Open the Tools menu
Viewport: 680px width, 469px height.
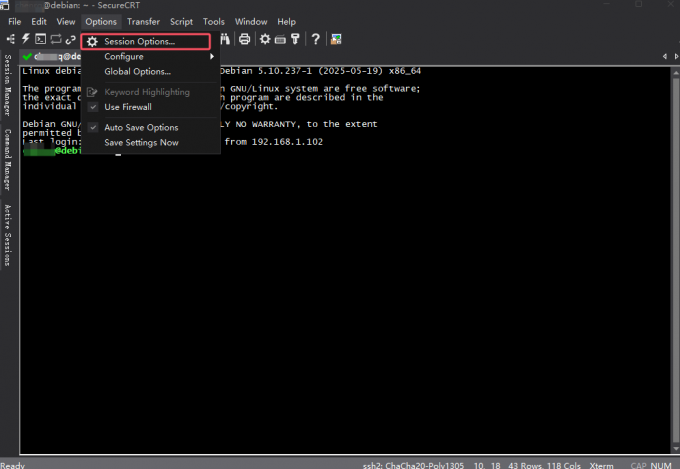click(213, 22)
